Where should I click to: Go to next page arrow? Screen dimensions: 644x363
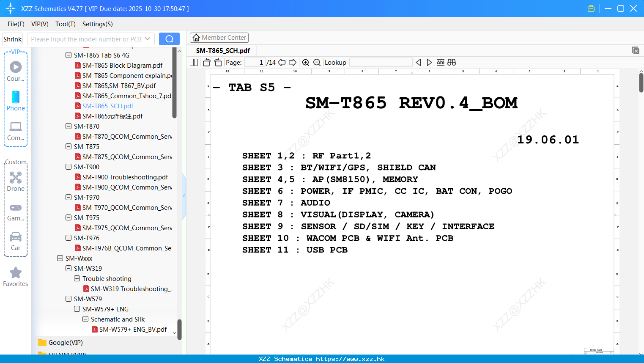pos(293,62)
